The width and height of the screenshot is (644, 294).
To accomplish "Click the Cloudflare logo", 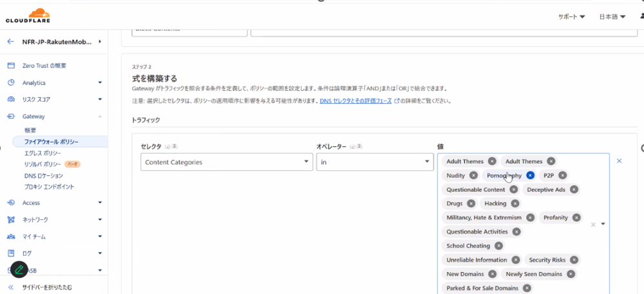I will pos(28,15).
